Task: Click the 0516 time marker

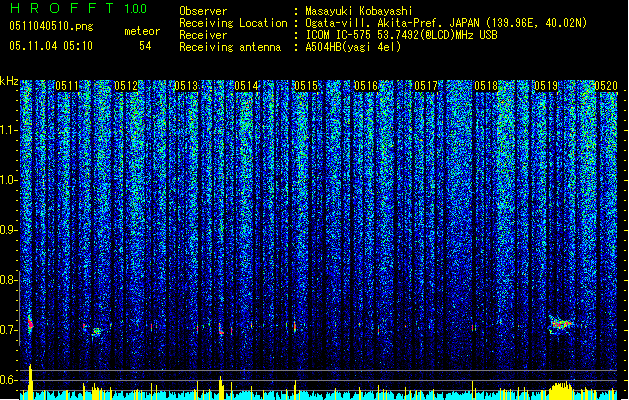Action: (366, 86)
